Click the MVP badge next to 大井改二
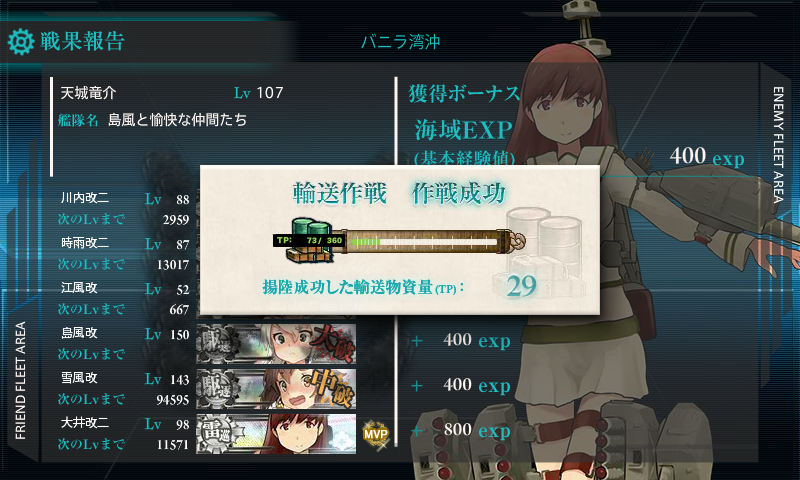 point(376,435)
